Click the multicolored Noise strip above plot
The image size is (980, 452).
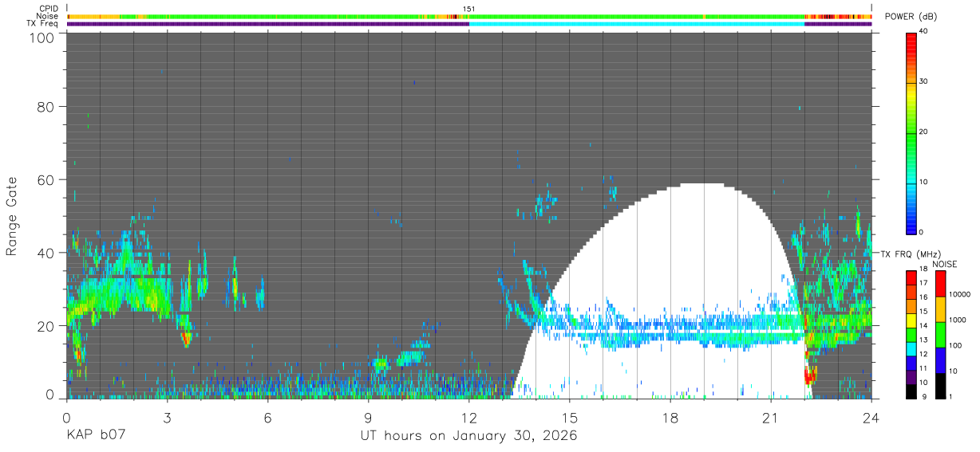(469, 16)
